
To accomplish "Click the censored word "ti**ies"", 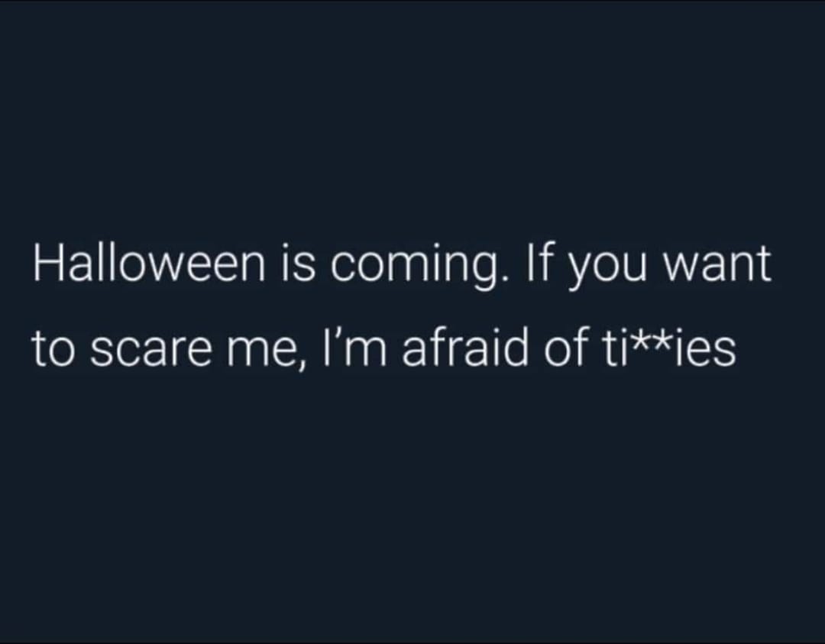I will [x=668, y=348].
